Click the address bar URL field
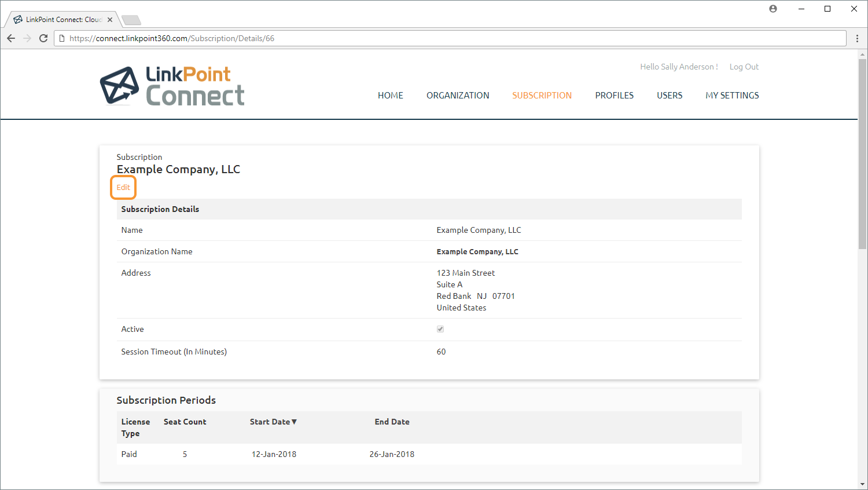Screen dimensions: 868x490 click(451, 38)
